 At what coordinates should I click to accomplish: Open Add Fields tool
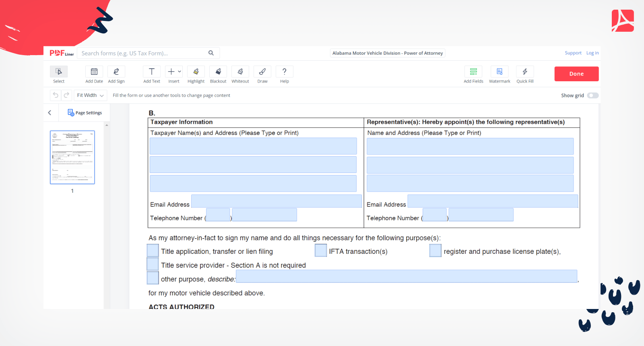[x=473, y=74]
